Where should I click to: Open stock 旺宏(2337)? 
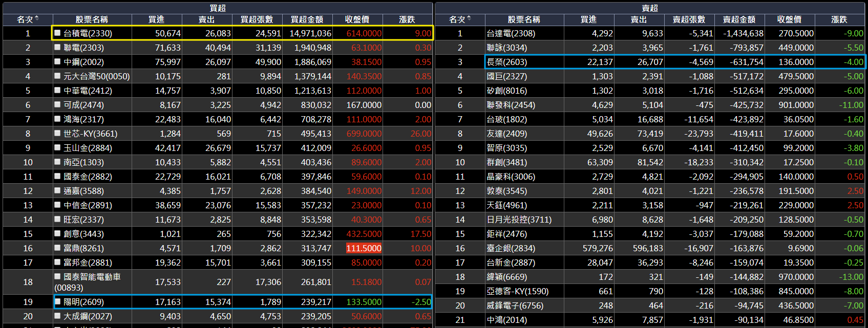pyautogui.click(x=83, y=220)
